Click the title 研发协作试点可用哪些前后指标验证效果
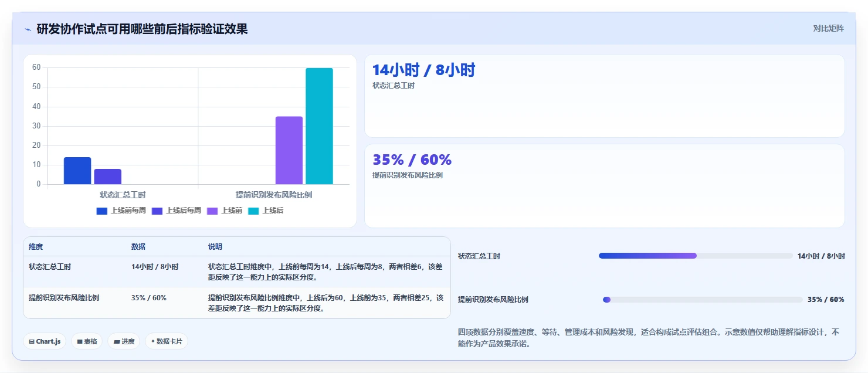 (142, 29)
